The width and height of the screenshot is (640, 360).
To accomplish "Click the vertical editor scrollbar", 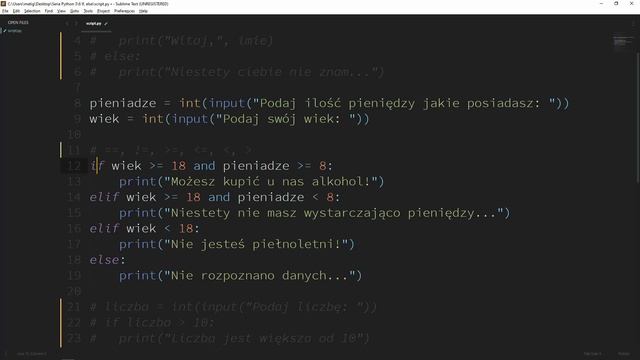I will (637, 118).
